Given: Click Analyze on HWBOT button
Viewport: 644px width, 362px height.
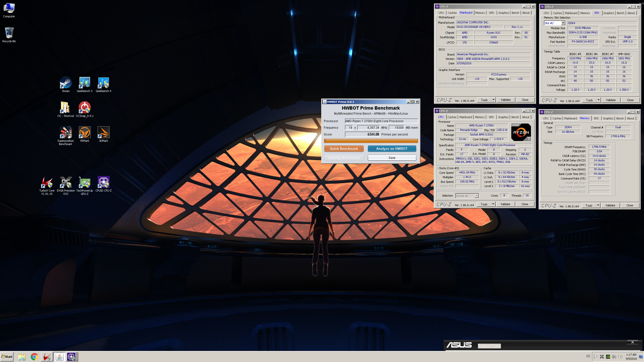Looking at the screenshot, I should [392, 149].
